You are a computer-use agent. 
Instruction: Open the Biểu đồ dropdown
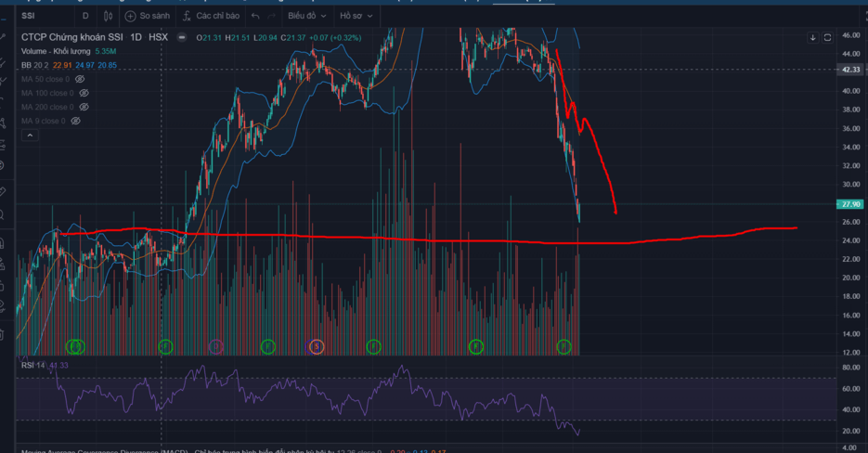[307, 16]
